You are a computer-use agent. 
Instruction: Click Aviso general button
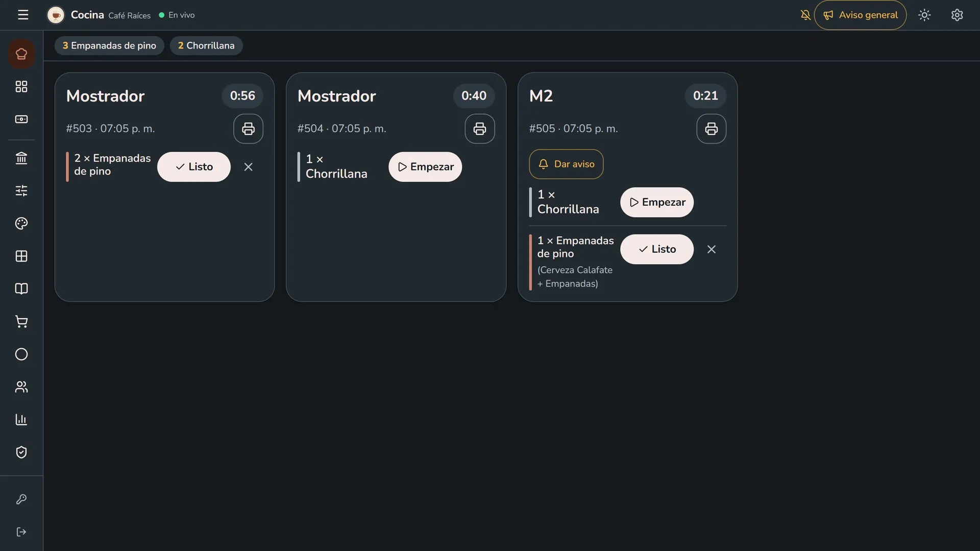[860, 15]
